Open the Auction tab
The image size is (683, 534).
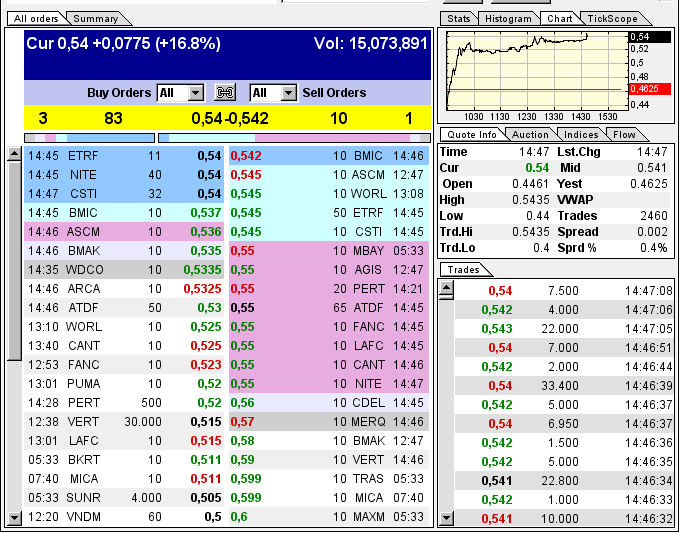point(530,135)
